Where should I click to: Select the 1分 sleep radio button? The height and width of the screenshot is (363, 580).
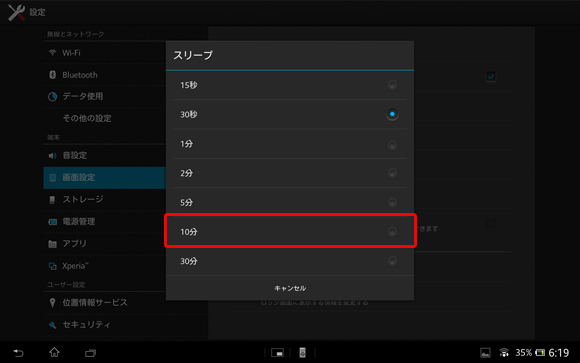coord(392,144)
